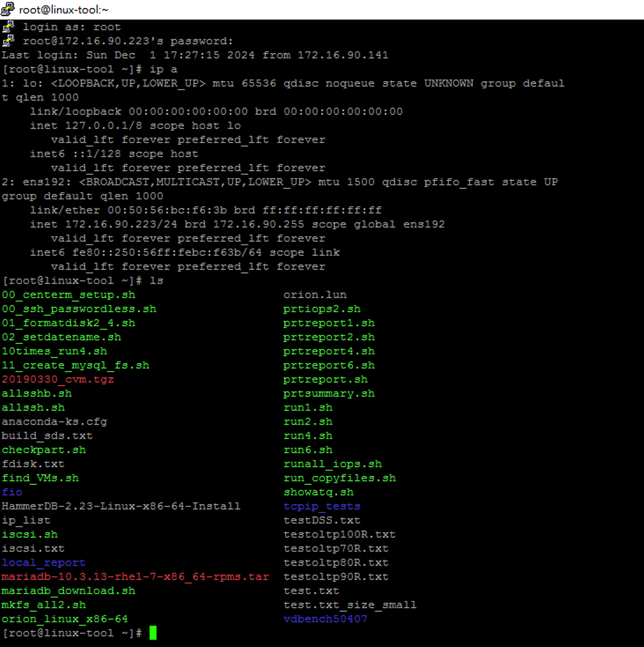
Task: Click the file name fdisk.txt
Action: 33,464
